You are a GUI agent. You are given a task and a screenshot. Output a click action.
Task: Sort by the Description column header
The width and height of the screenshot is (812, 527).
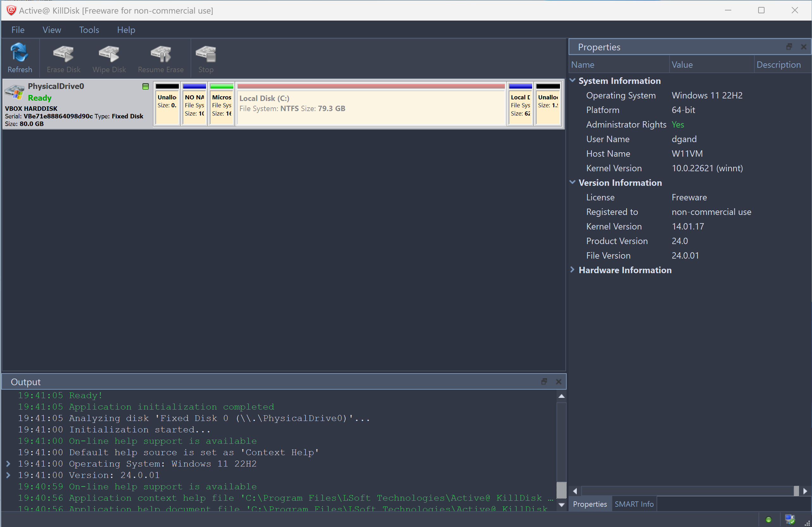(x=782, y=65)
